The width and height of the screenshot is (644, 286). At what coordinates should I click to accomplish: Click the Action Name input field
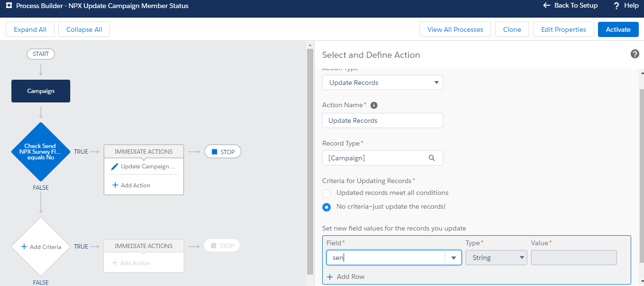click(x=382, y=120)
